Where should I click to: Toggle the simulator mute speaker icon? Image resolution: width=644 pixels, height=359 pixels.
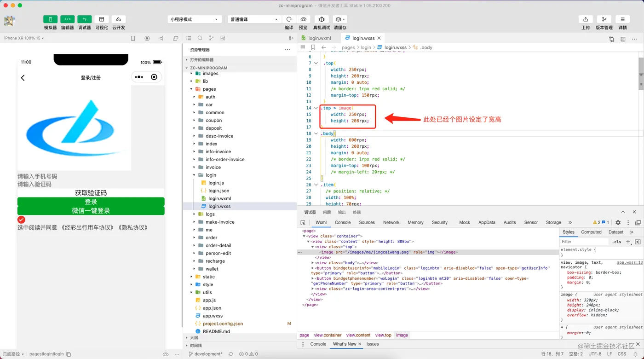pyautogui.click(x=161, y=39)
